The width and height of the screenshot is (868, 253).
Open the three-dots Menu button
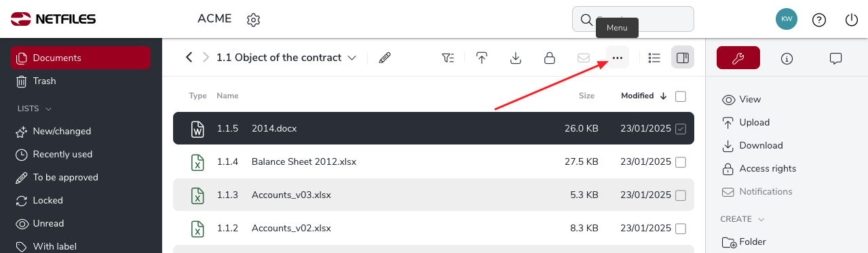[617, 58]
